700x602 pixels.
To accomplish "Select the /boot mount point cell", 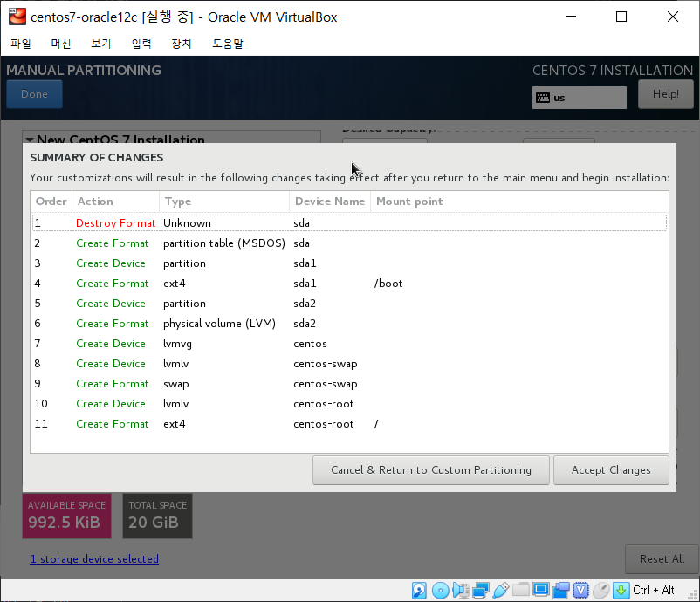I will pyautogui.click(x=388, y=284).
